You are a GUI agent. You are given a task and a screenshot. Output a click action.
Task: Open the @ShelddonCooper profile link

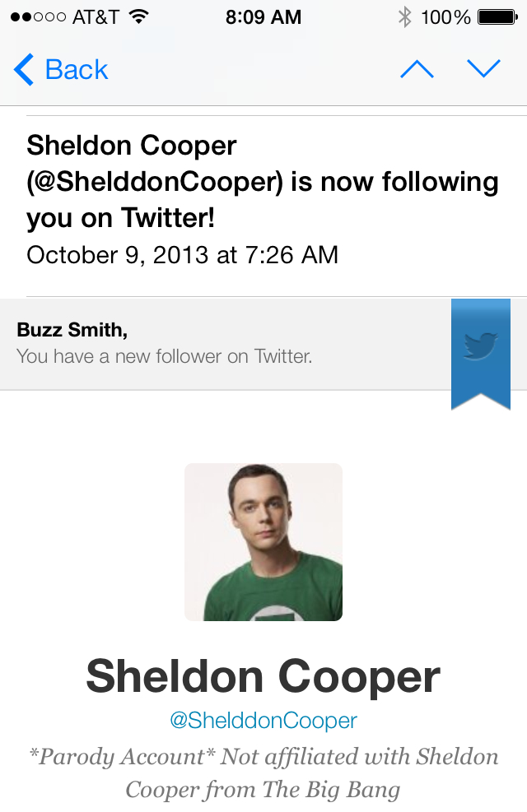(x=263, y=717)
